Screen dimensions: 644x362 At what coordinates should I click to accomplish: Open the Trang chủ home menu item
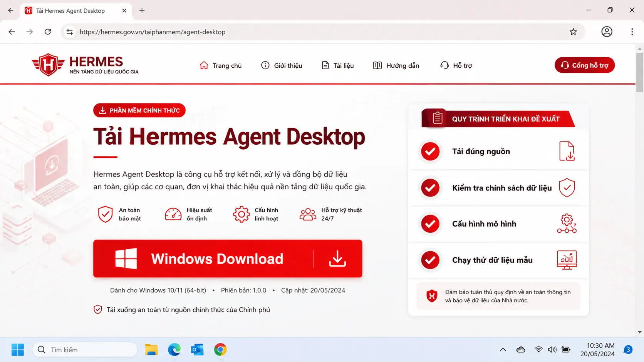click(x=221, y=65)
